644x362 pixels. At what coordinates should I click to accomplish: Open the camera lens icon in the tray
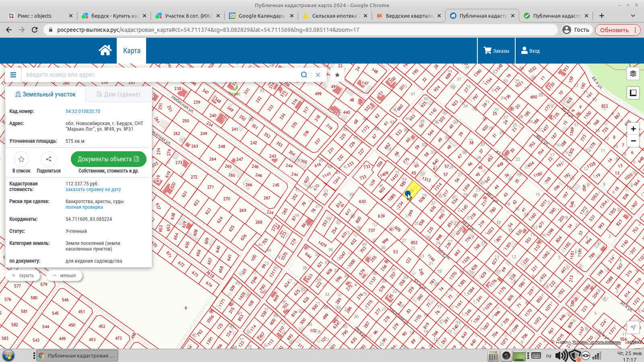point(506,356)
